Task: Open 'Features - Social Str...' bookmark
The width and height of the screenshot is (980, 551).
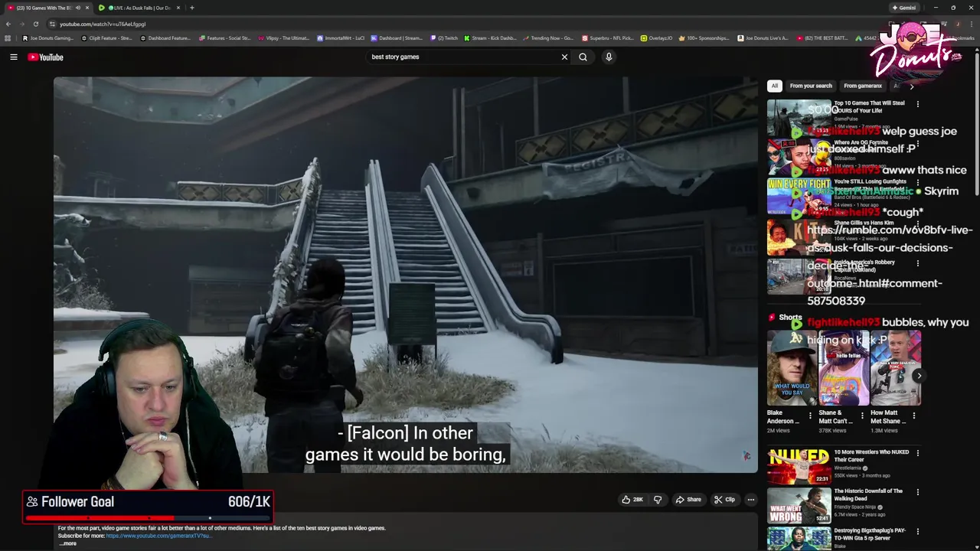Action: 225,37
